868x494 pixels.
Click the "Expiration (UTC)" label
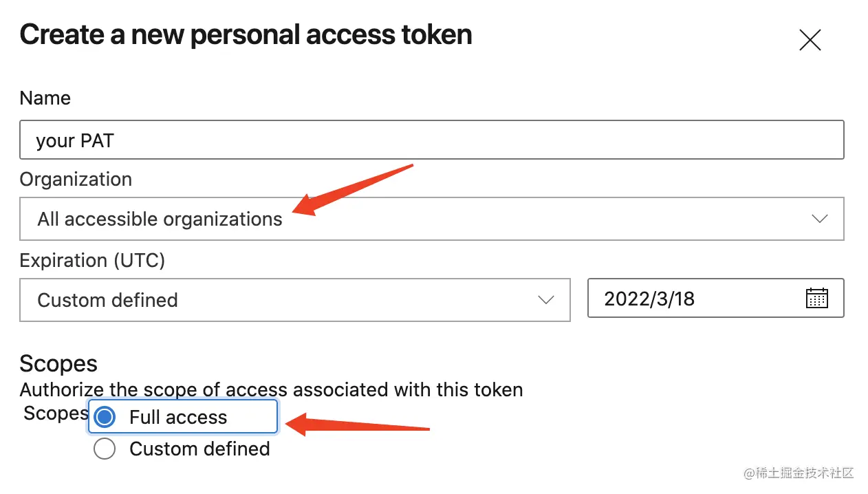pos(92,261)
